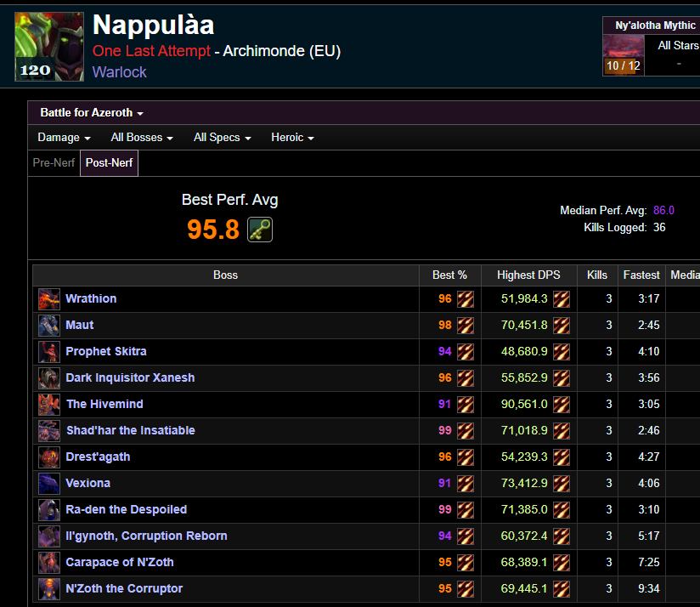Click the Drest'agath boss portrait icon
This screenshot has width=700, height=607.
tap(49, 457)
